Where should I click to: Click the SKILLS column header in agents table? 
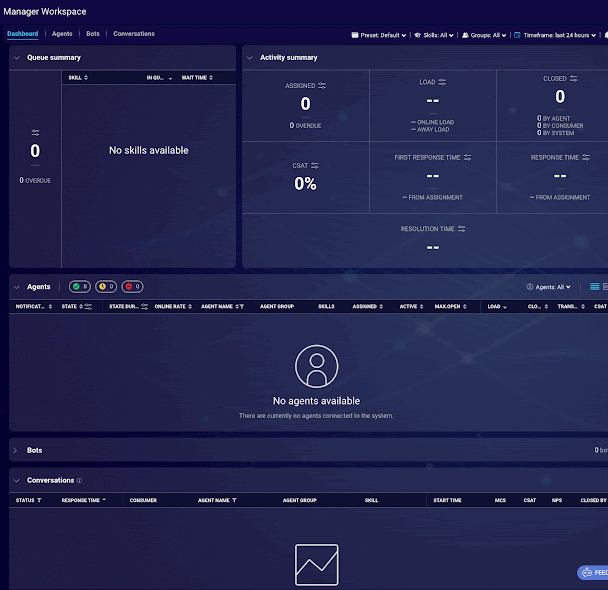(x=326, y=307)
